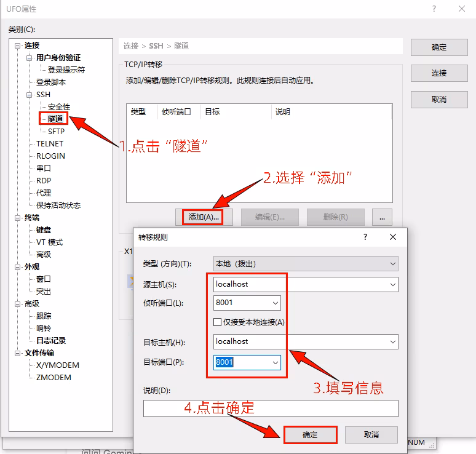Click the 编辑(E)... button
Screen dimensions: 476x454
(270, 217)
